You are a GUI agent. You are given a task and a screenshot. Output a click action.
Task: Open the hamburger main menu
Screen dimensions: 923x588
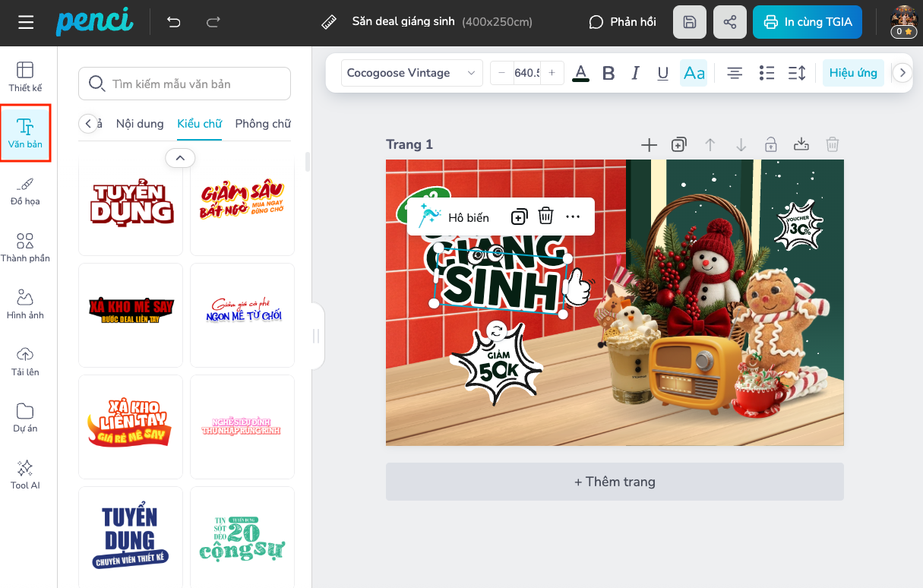pyautogui.click(x=26, y=22)
